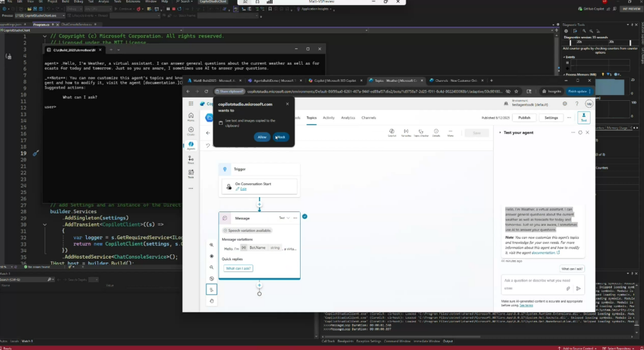This screenshot has height=350, width=644.
Task: Open Home in the Copilot Studio sidebar
Action: point(191,117)
